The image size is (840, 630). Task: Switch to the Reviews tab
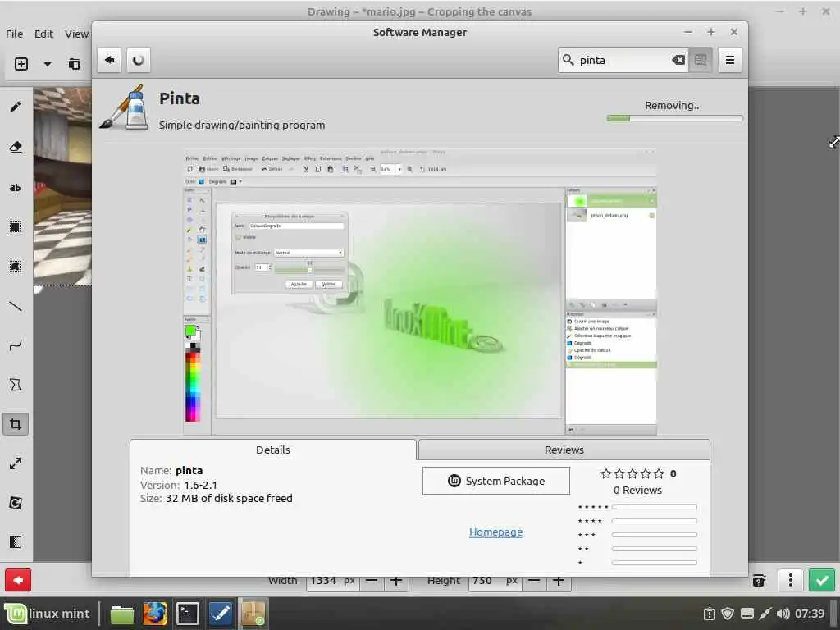[x=564, y=450]
